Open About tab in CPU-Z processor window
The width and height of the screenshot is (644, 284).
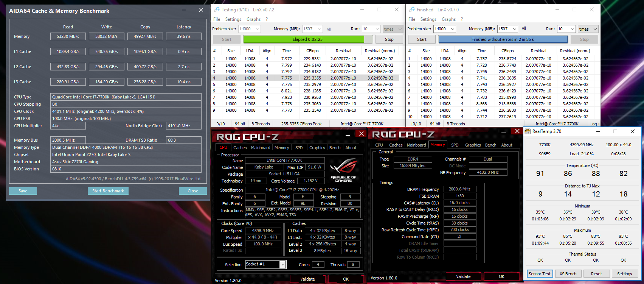tap(351, 148)
